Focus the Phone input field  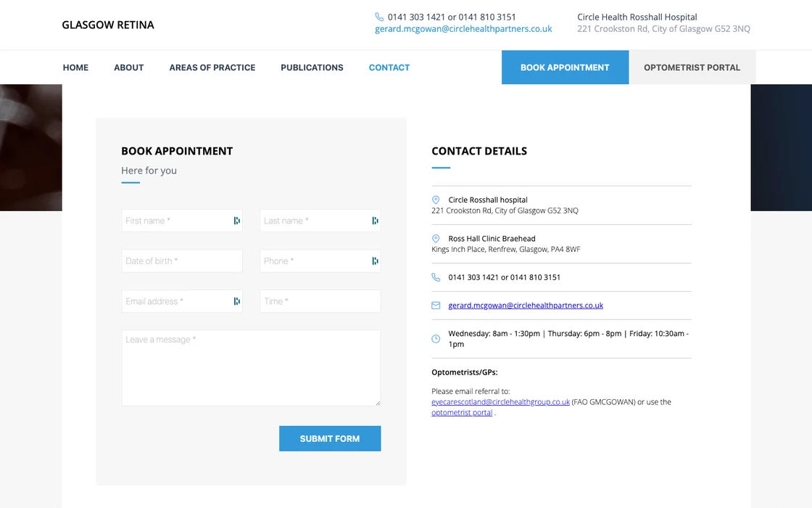tap(320, 261)
